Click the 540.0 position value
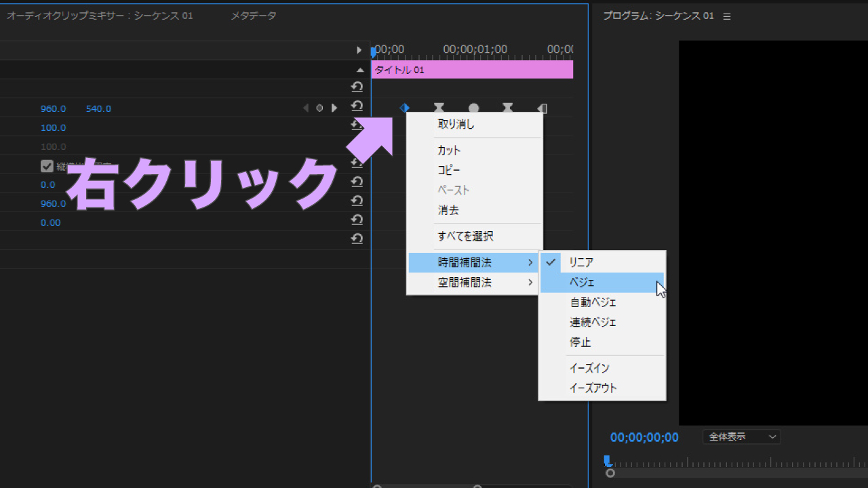 pyautogui.click(x=98, y=108)
